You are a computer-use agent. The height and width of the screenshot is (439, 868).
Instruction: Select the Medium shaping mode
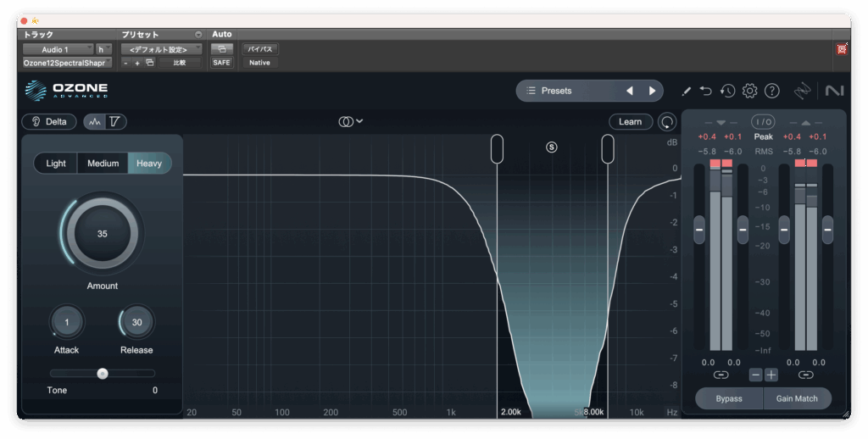click(103, 163)
